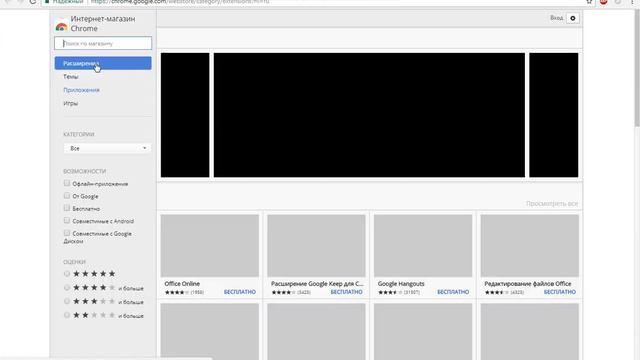This screenshot has width=640, height=360.
Task: Click БЕСПЛАТНО for Office Online
Action: point(240,292)
